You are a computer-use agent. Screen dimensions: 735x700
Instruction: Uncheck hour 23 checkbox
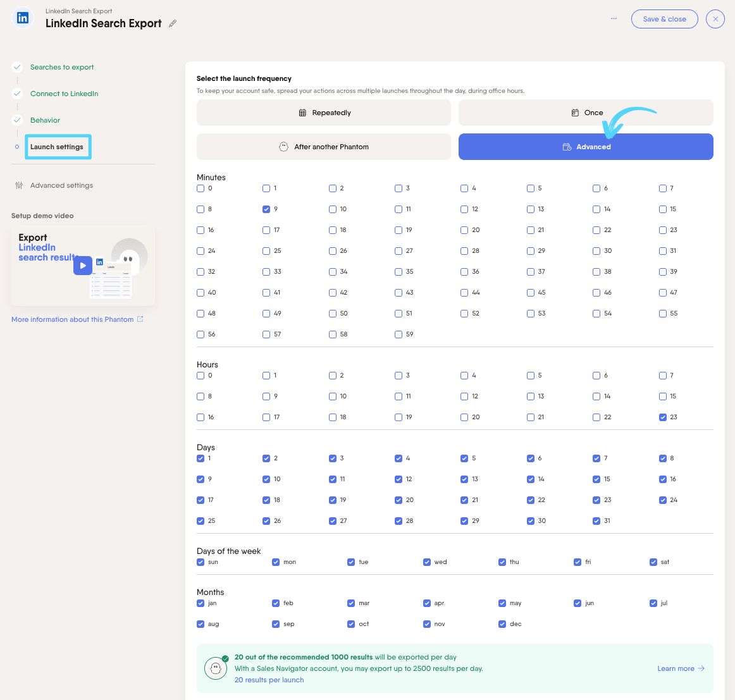point(663,417)
